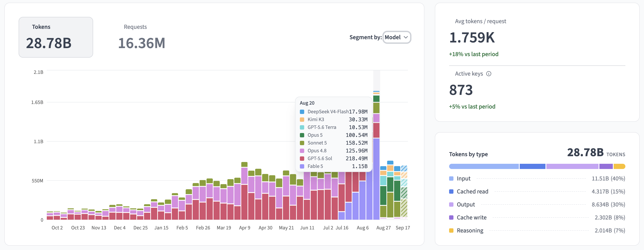
Task: Click the Input segment of tokens-by-type bar
Action: point(484,167)
